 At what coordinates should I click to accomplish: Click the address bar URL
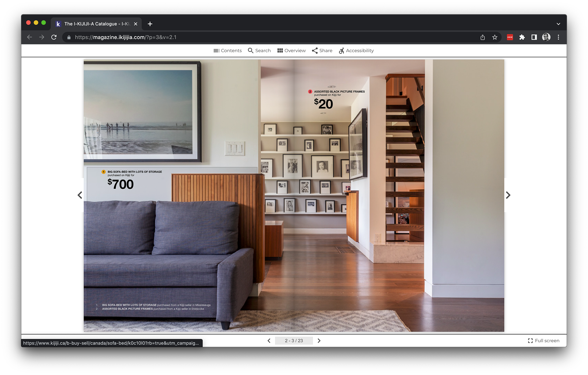[x=126, y=37]
